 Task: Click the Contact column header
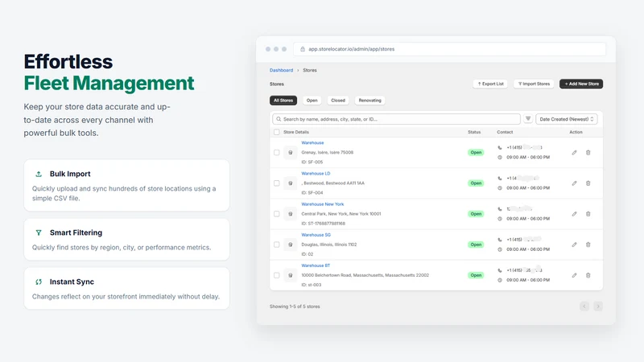pyautogui.click(x=505, y=132)
